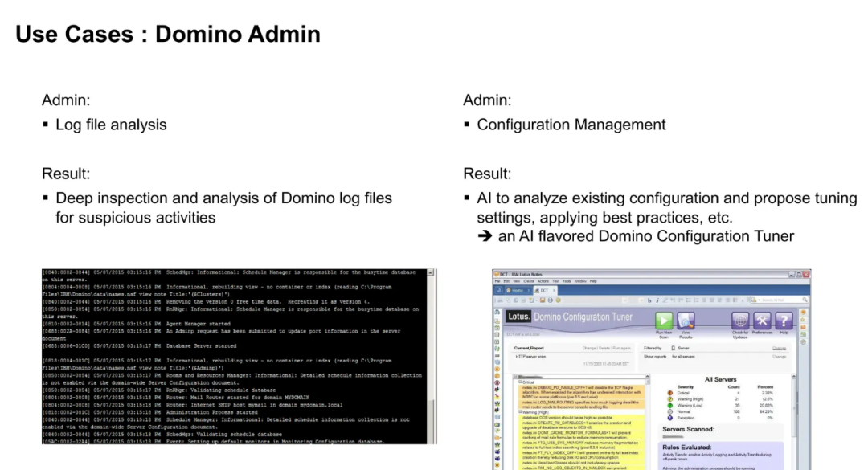
Task: Click the Exception blue severity icon
Action: pos(670,418)
